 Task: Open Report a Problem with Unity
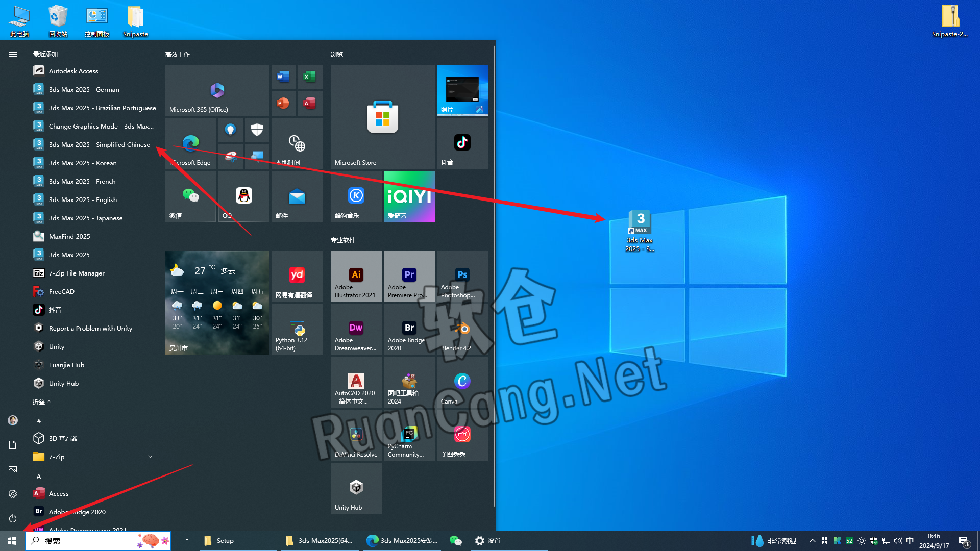pos(94,328)
